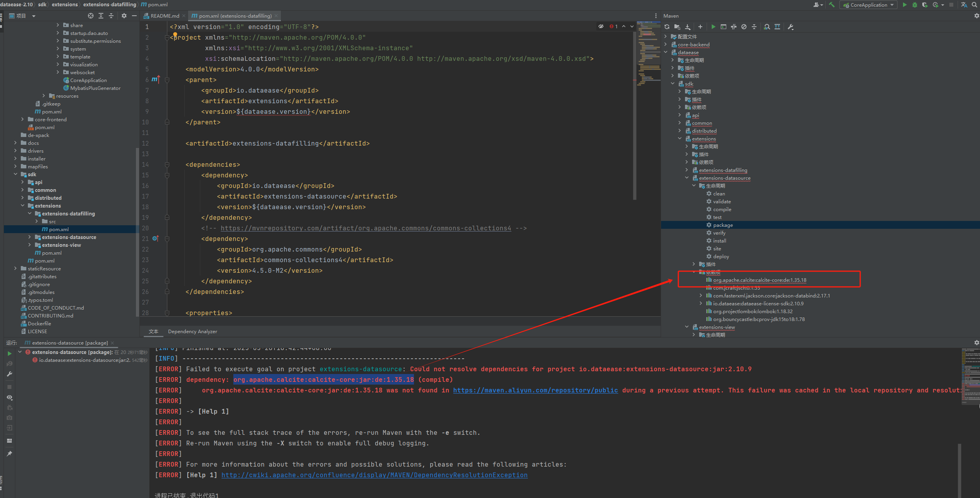This screenshot has width=980, height=498.
Task: Expand jackson-databind dependency node
Action: pyautogui.click(x=701, y=296)
